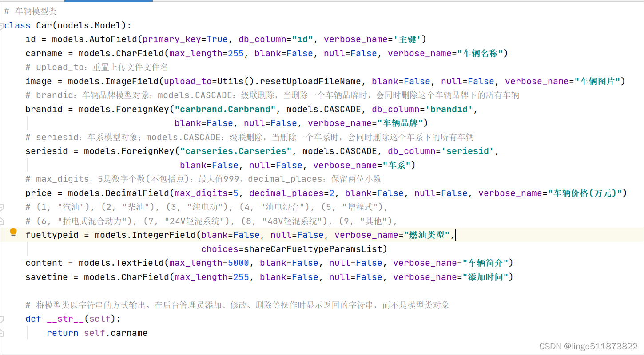Click 'IntegerField' in the fueltypeid line

[x=164, y=235]
